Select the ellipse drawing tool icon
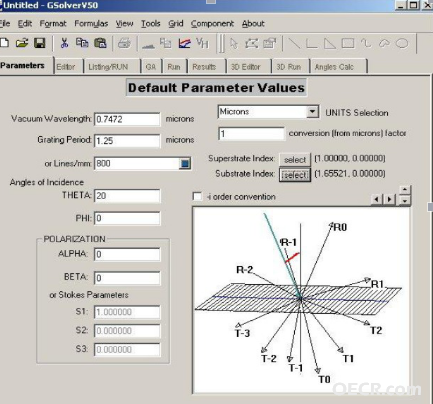The width and height of the screenshot is (433, 404). tap(402, 43)
